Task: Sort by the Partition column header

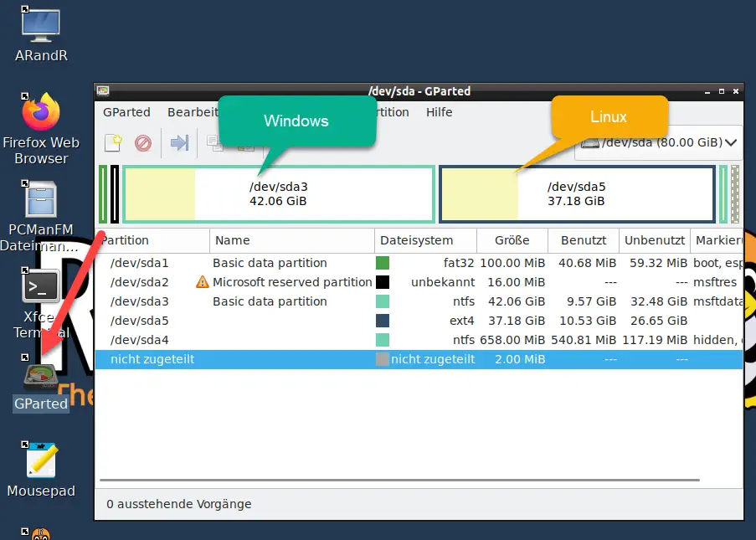Action: [x=152, y=240]
